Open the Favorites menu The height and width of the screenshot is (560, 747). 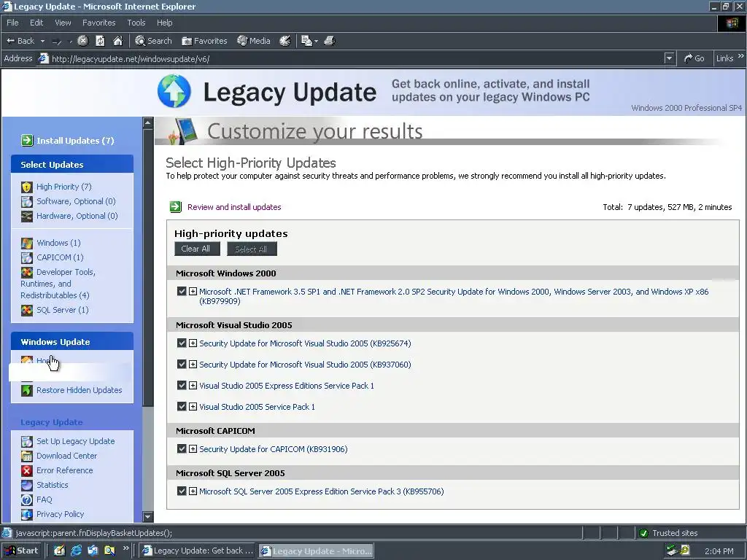(x=98, y=23)
